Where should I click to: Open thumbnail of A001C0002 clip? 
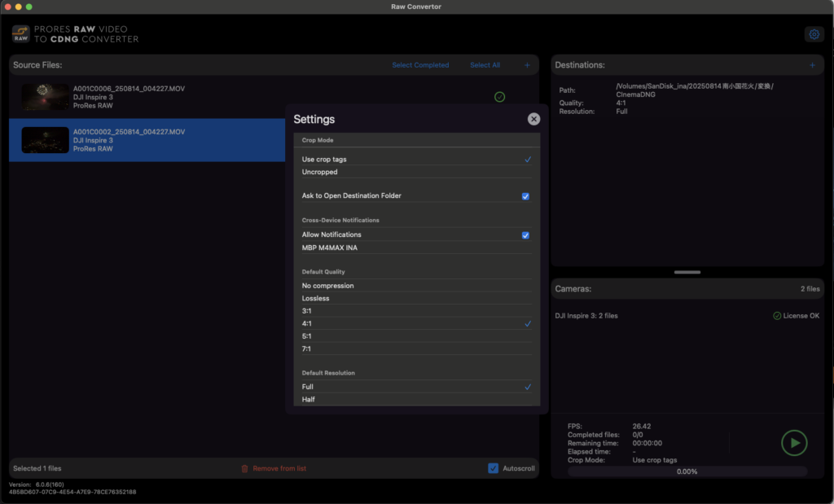[46, 140]
